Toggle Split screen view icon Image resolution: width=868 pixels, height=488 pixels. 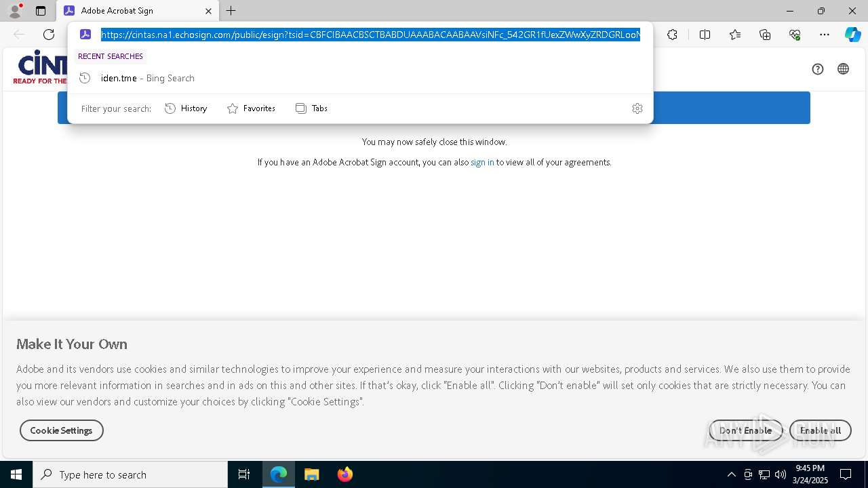[705, 35]
